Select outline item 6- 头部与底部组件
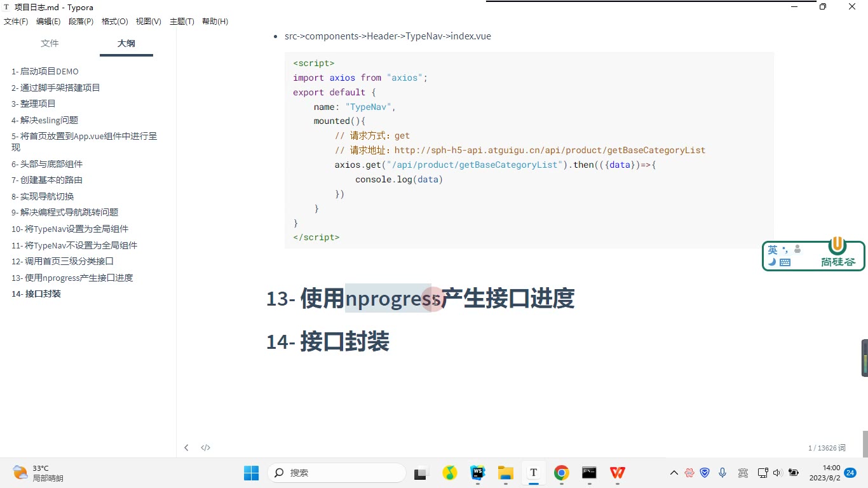 47,164
